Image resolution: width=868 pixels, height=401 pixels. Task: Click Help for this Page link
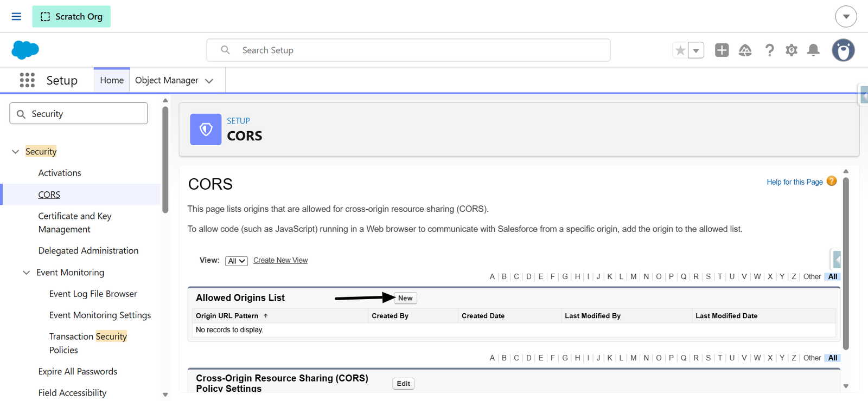tap(795, 182)
